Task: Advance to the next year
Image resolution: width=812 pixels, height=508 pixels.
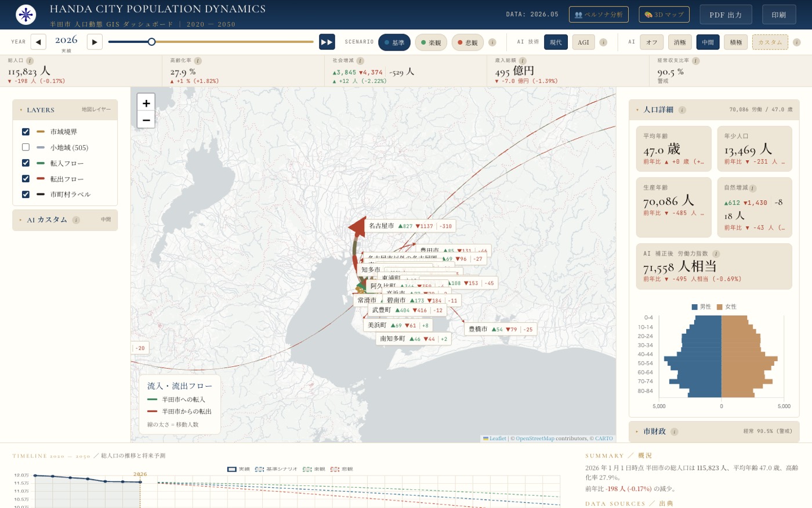Action: pos(95,42)
